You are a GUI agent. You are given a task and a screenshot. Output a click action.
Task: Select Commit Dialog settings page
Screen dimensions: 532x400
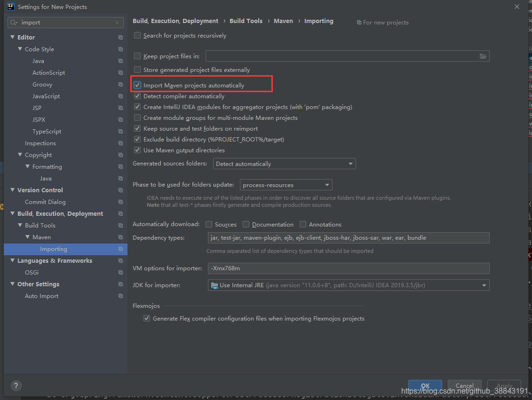coord(45,202)
